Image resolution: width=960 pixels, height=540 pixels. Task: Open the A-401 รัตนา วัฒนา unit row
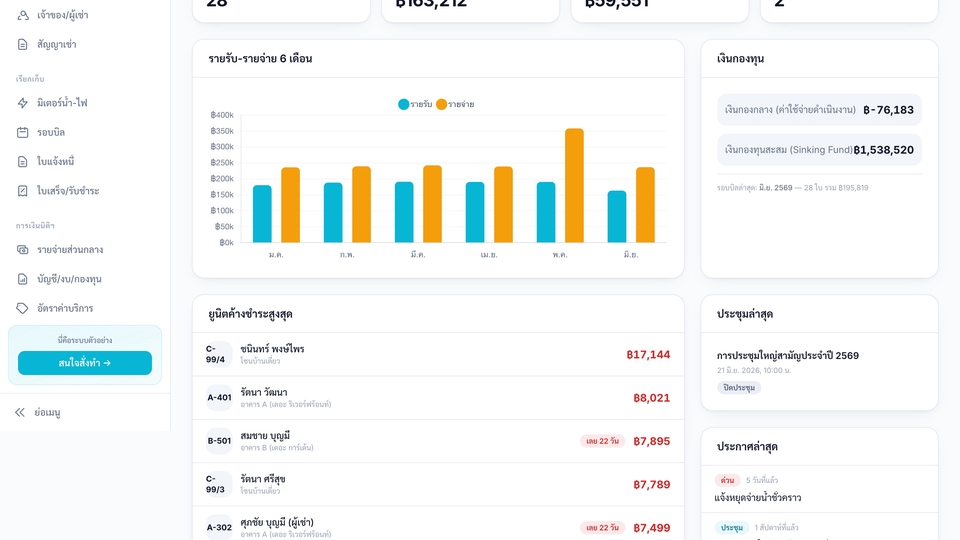tap(438, 398)
